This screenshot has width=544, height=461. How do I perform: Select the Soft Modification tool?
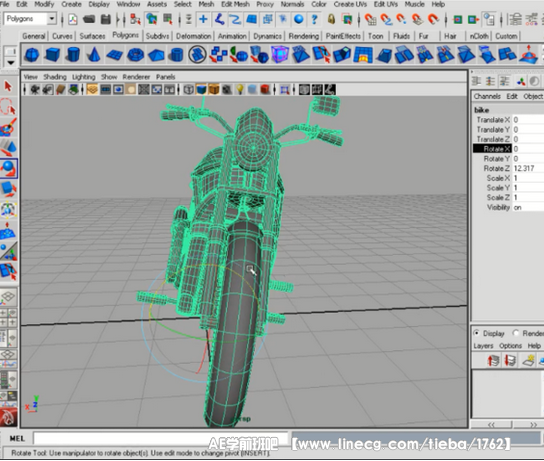click(8, 231)
